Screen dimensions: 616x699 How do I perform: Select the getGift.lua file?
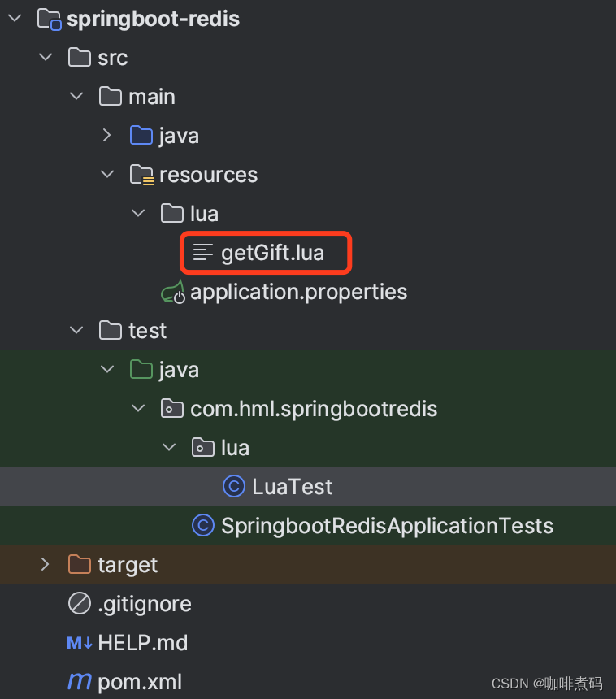(x=272, y=253)
